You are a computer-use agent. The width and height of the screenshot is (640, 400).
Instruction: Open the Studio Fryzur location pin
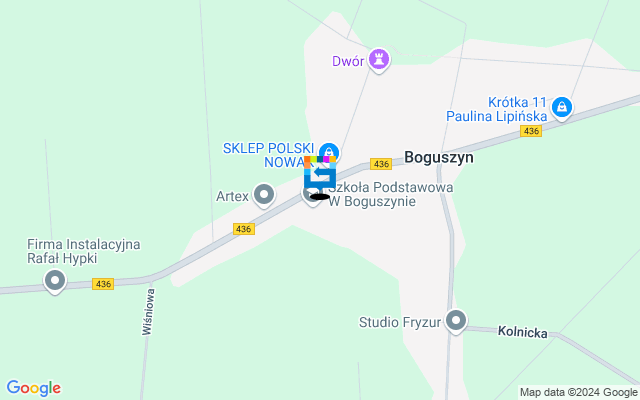click(456, 322)
